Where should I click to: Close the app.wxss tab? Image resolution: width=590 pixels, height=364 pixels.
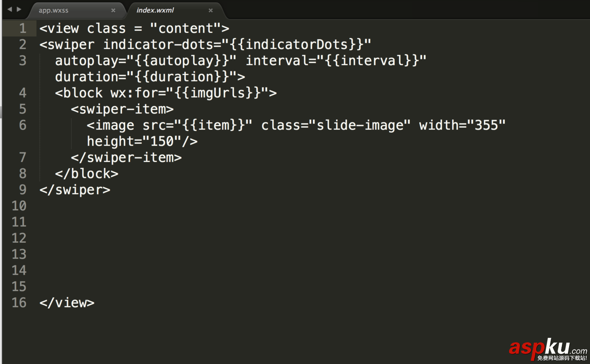pyautogui.click(x=113, y=10)
